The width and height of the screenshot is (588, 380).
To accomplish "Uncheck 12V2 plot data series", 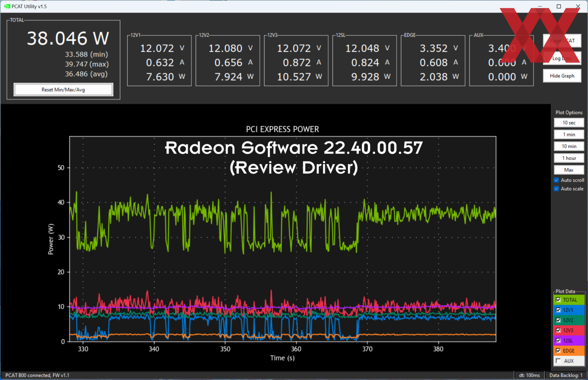I will click(x=558, y=320).
